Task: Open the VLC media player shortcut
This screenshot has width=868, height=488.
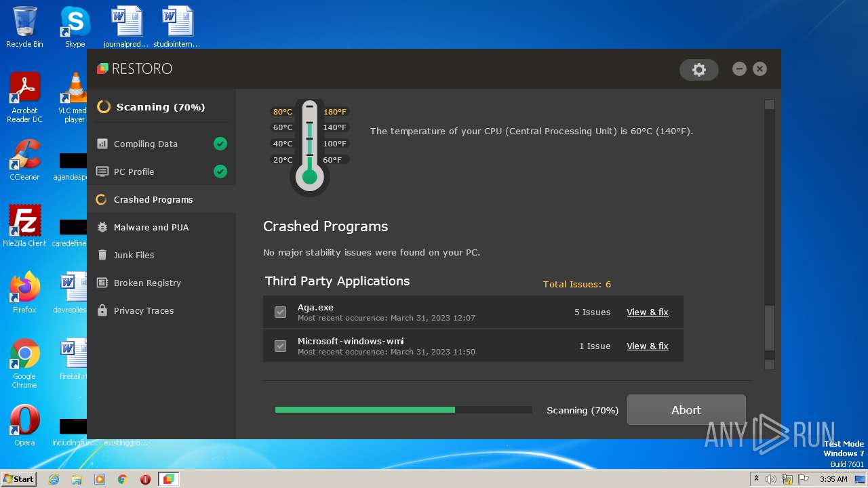Action: coord(75,98)
